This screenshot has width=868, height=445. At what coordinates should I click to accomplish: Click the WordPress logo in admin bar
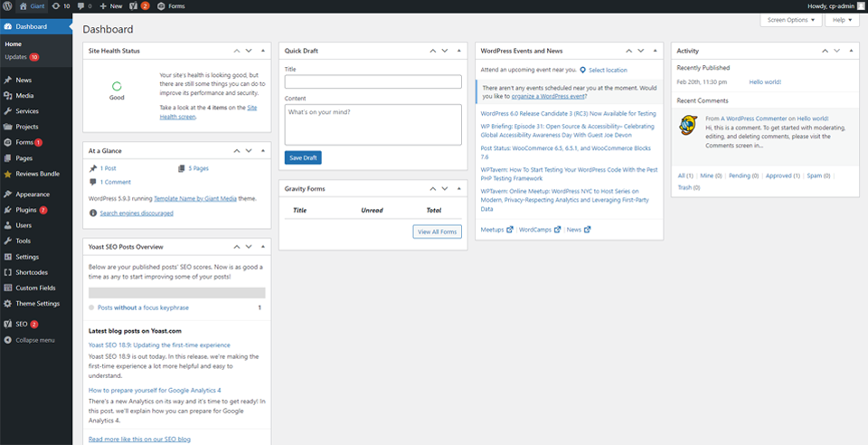pos(7,5)
